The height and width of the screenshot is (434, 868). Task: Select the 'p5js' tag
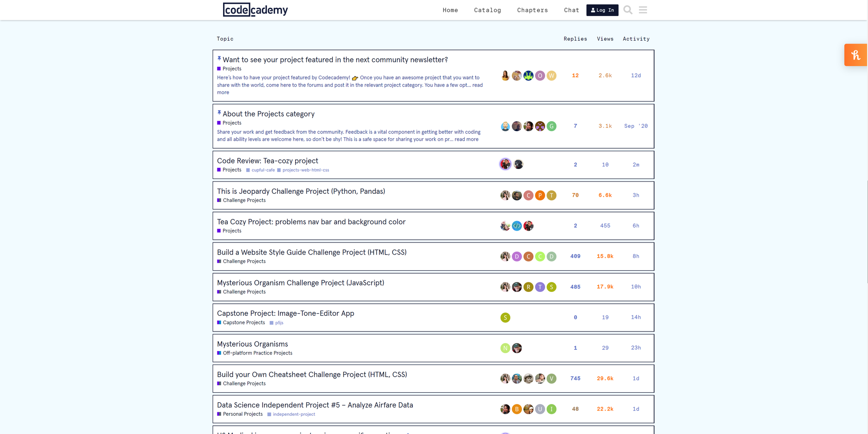pos(276,323)
